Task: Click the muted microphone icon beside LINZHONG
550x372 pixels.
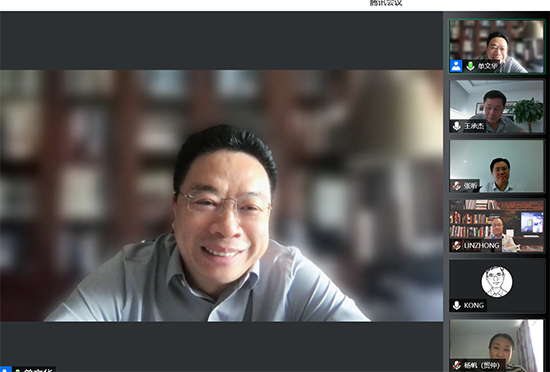Action: pos(456,245)
